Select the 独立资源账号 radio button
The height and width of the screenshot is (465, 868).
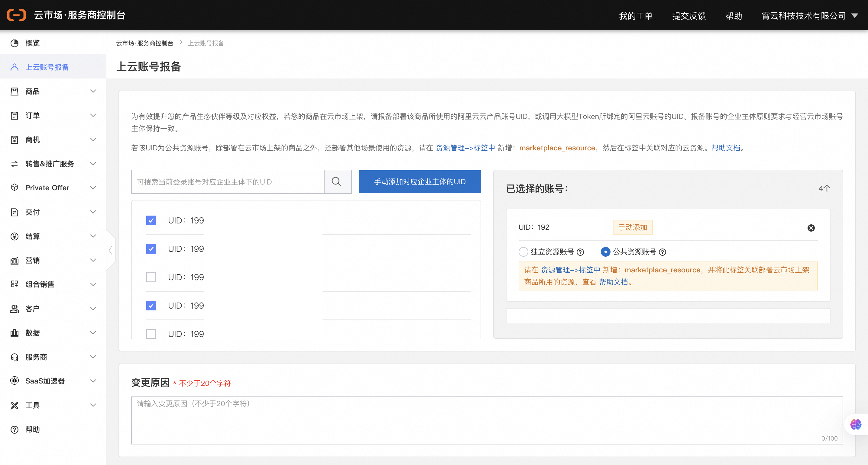pos(523,252)
